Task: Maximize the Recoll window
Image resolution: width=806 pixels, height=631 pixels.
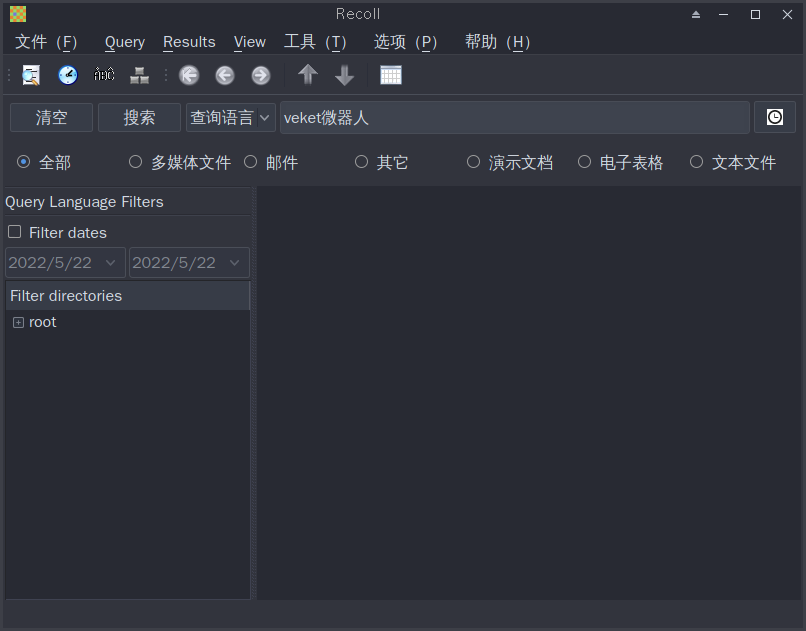Action: tap(756, 14)
